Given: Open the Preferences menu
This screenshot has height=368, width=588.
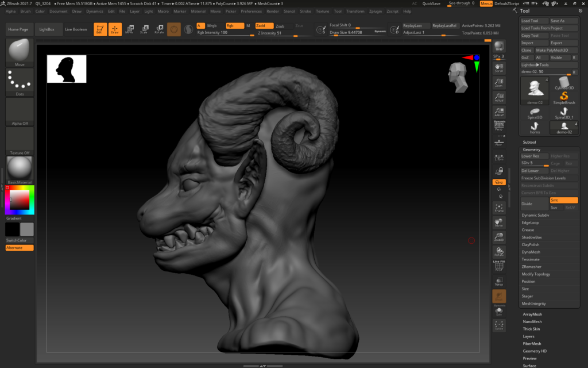Looking at the screenshot, I should 252,11.
